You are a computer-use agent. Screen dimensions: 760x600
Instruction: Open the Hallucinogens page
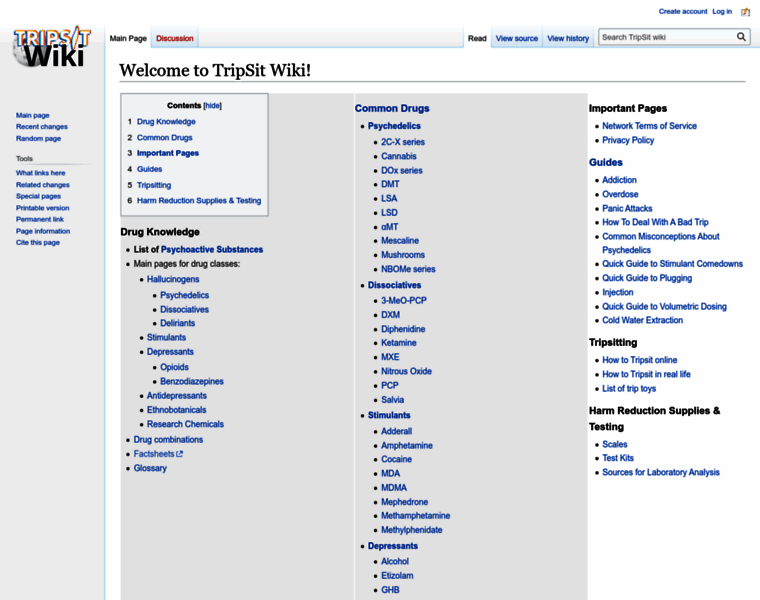pyautogui.click(x=173, y=279)
